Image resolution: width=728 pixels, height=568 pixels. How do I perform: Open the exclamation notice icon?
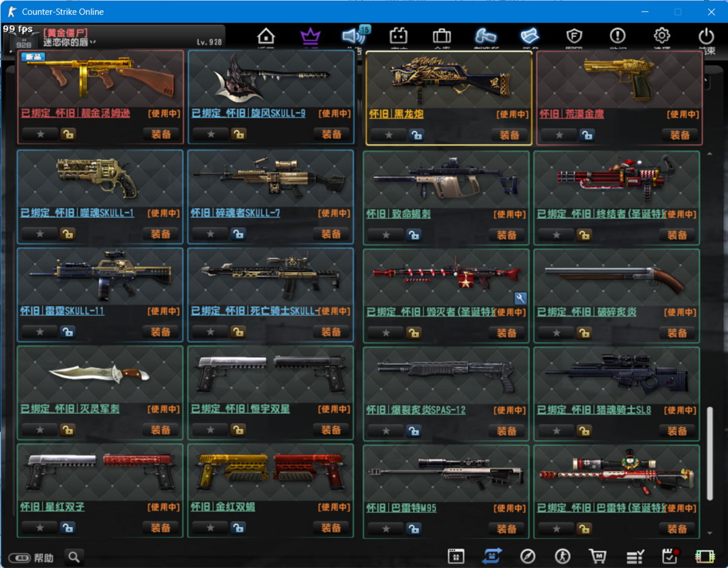point(617,36)
